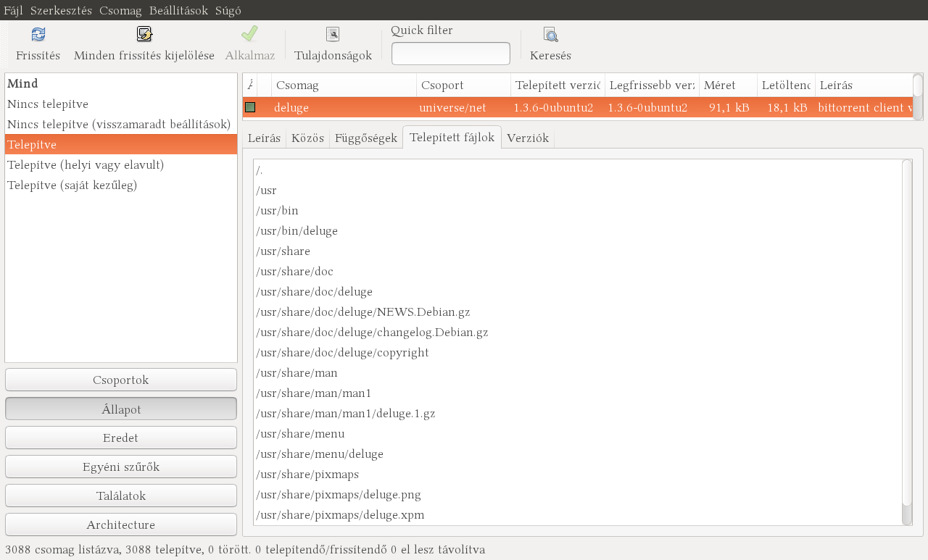Toggle the deluge package status checkbox

250,107
